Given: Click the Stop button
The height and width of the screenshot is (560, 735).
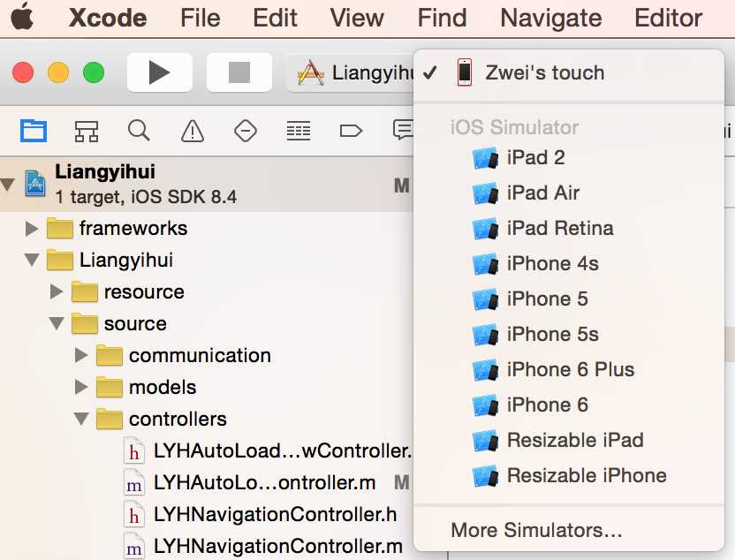Looking at the screenshot, I should [239, 72].
